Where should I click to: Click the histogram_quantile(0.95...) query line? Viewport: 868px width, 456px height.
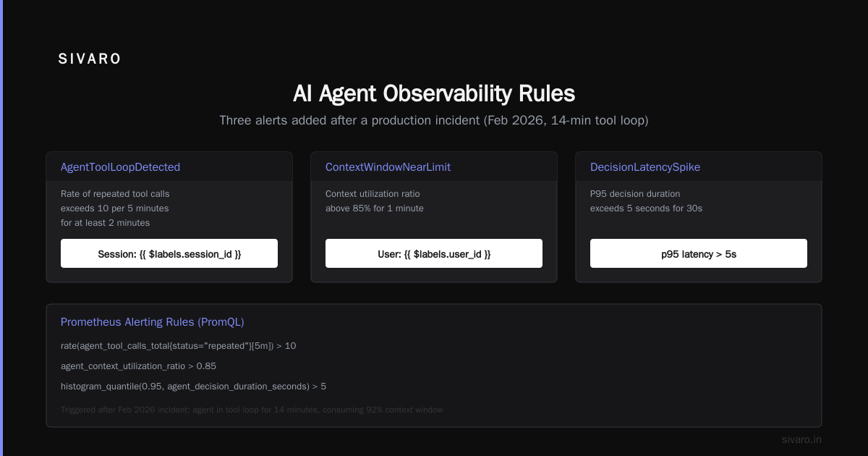point(193,387)
